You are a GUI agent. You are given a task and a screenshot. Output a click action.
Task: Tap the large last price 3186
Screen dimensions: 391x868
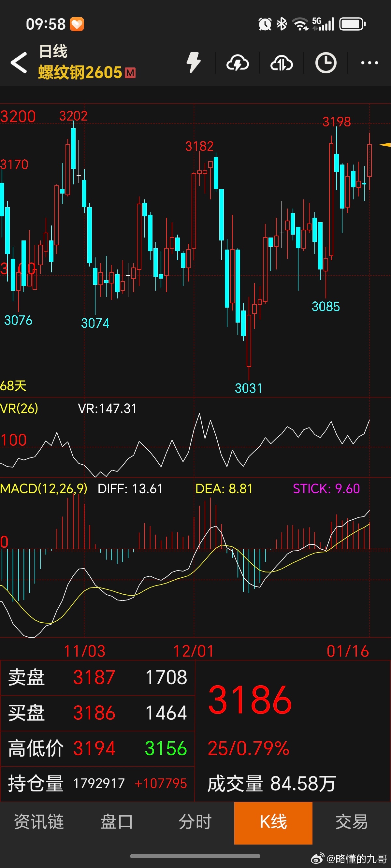[250, 700]
